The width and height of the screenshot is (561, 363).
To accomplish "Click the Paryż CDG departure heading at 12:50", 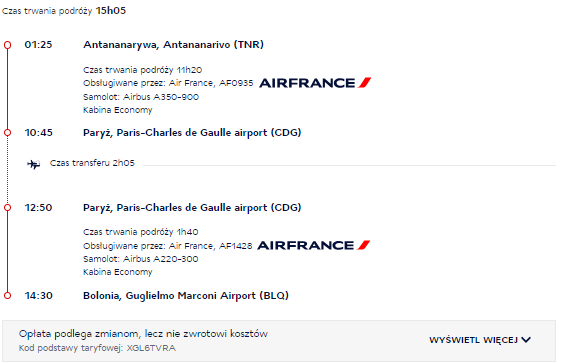I will click(192, 208).
